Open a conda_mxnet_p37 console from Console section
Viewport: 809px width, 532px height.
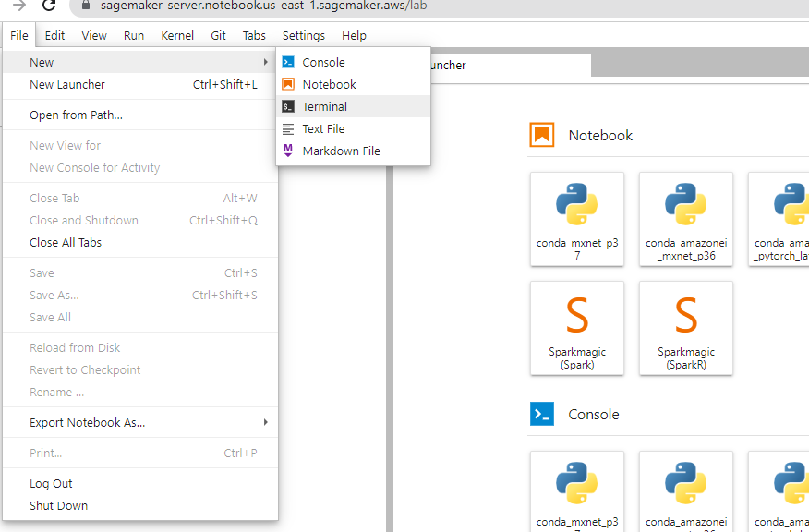577,491
